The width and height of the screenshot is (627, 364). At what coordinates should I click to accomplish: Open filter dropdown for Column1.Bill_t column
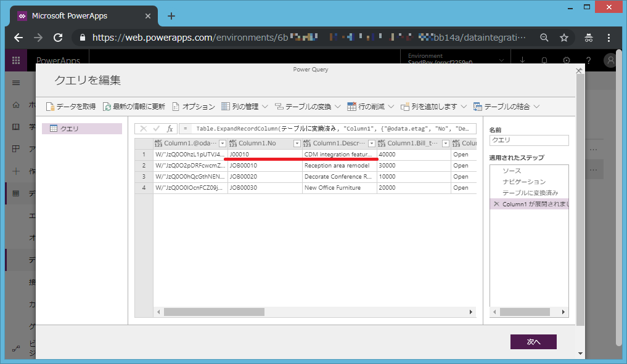(x=446, y=144)
